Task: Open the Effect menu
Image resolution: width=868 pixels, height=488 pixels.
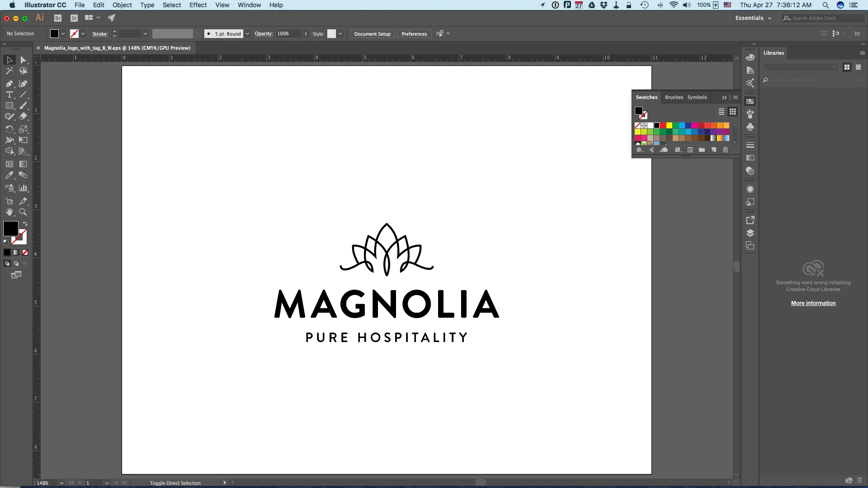Action: 198,5
